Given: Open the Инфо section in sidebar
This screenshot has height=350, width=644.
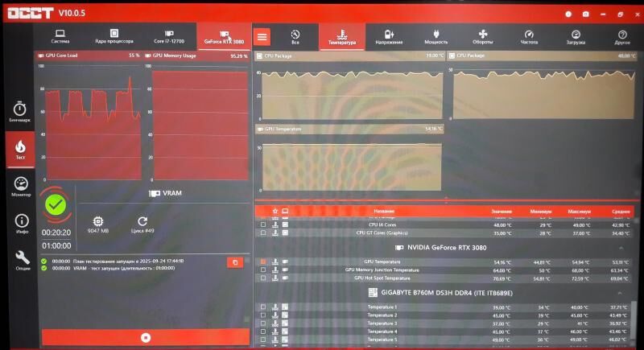Looking at the screenshot, I should 22,224.
